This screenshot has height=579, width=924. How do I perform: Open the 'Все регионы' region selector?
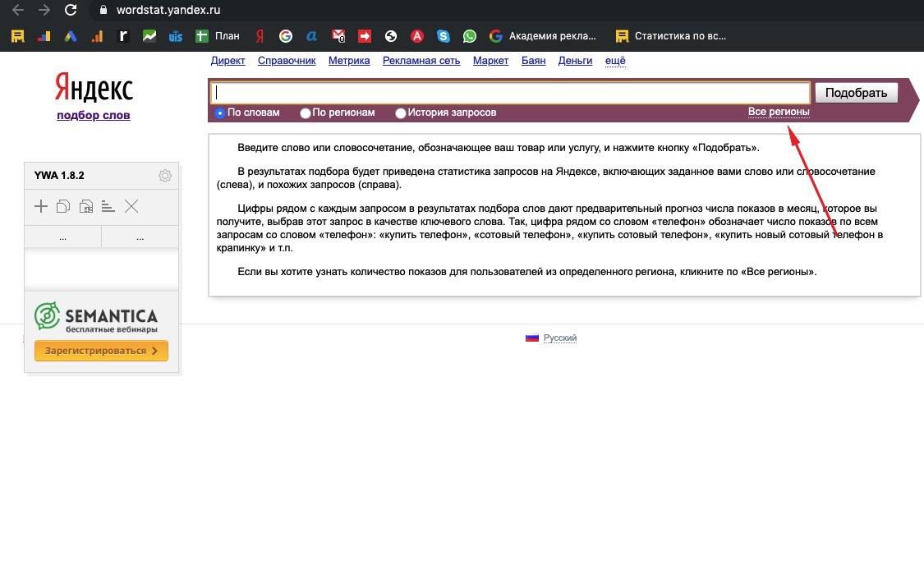779,112
